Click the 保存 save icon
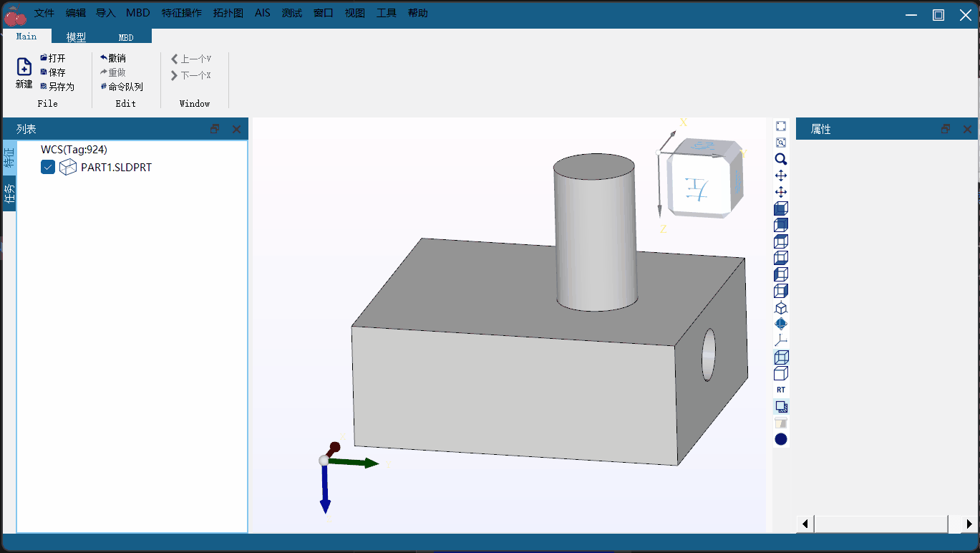980x553 pixels. (53, 72)
